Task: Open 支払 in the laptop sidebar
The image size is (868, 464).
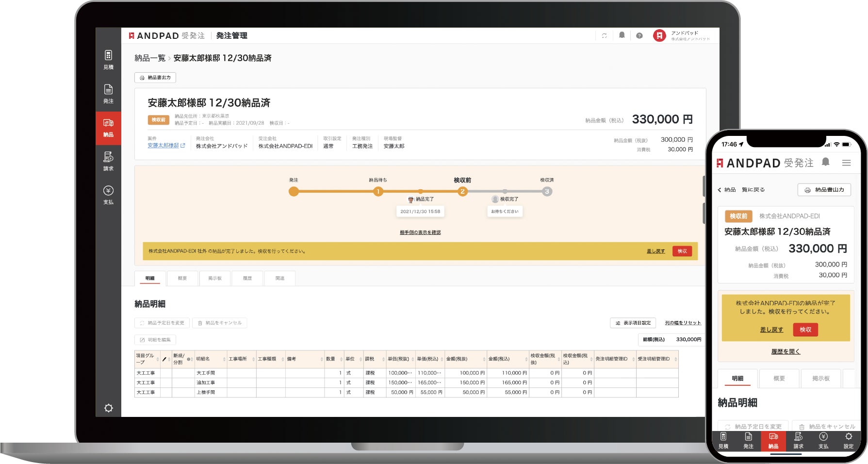Action: pyautogui.click(x=108, y=195)
